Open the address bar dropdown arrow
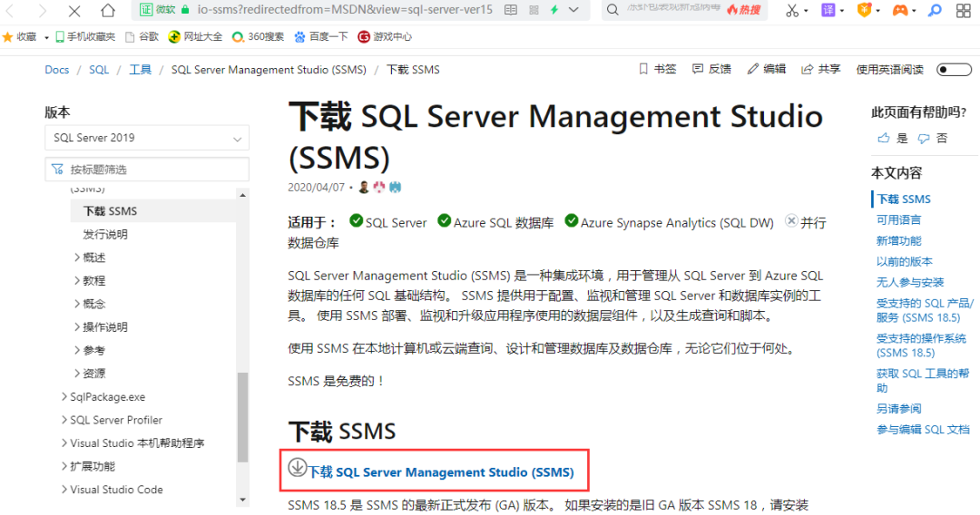 pyautogui.click(x=573, y=10)
